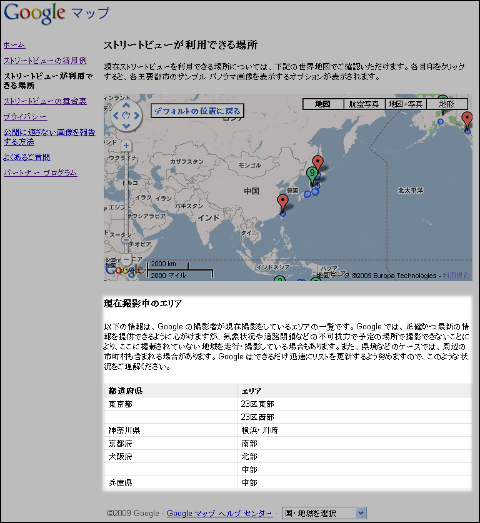Click the Google logo on the map
The width and height of the screenshot is (480, 523).
click(x=124, y=270)
